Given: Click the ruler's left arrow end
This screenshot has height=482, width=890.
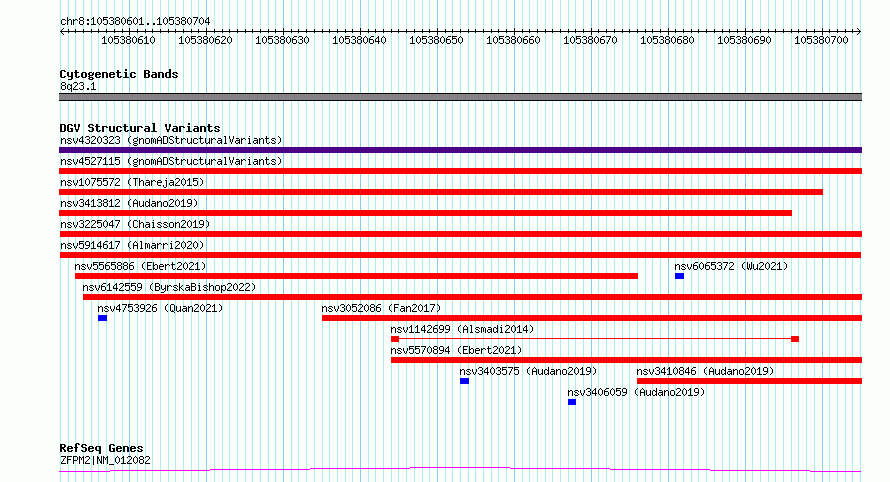Looking at the screenshot, I should point(62,32).
